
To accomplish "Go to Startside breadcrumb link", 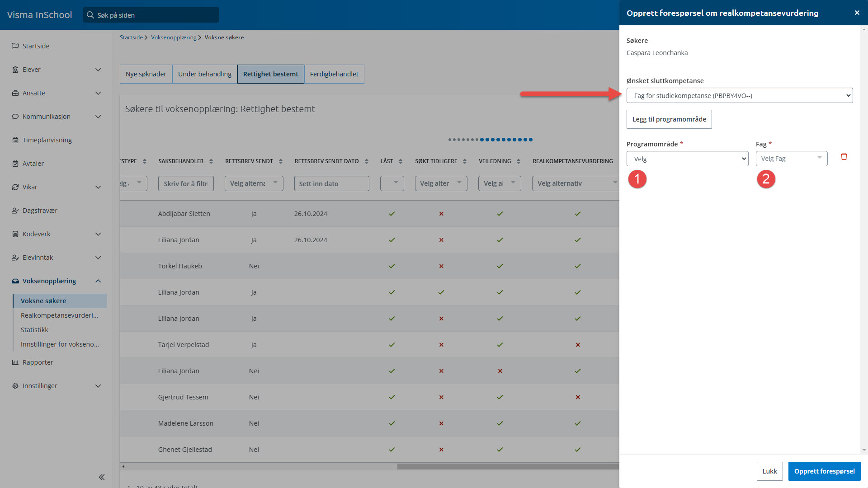I will pyautogui.click(x=131, y=38).
